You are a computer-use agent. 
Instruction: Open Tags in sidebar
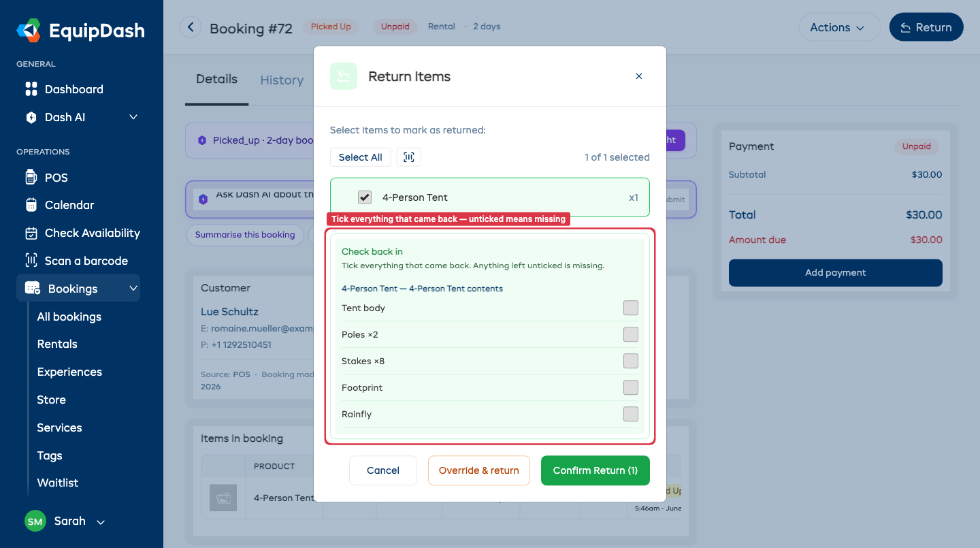coord(50,455)
